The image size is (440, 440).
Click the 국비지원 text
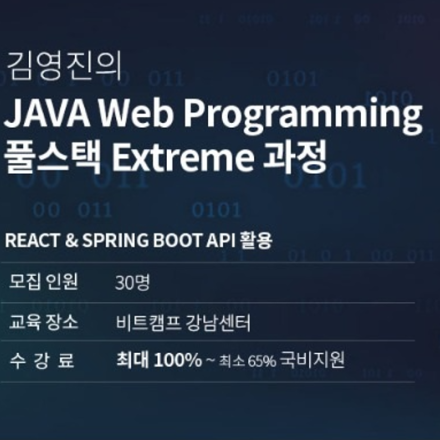point(312,359)
